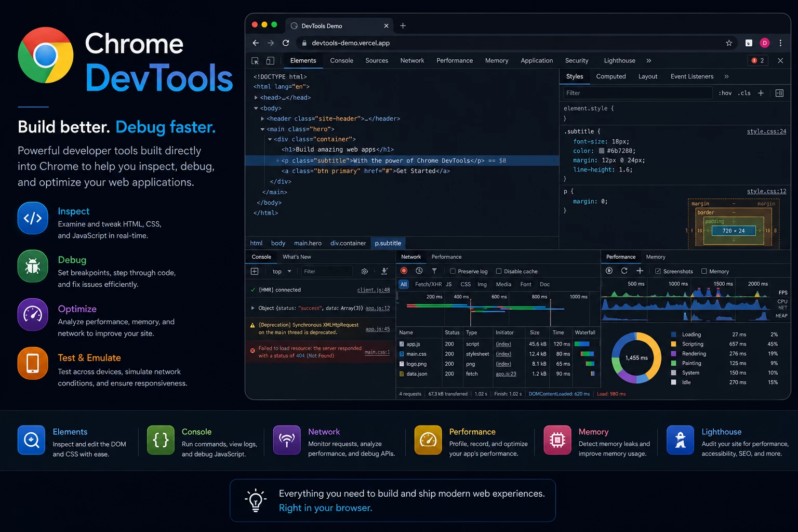Expand the logged Object entry
This screenshot has height=532, width=798.
tap(253, 308)
